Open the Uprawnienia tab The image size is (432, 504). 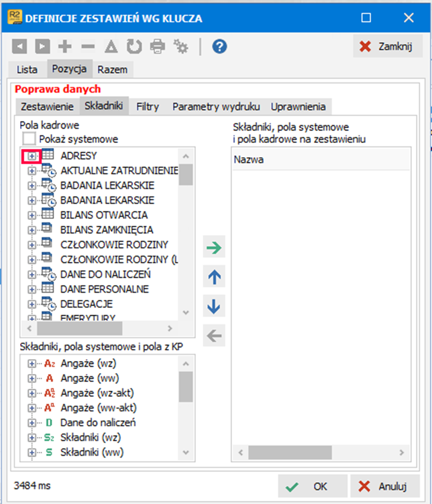click(x=298, y=107)
